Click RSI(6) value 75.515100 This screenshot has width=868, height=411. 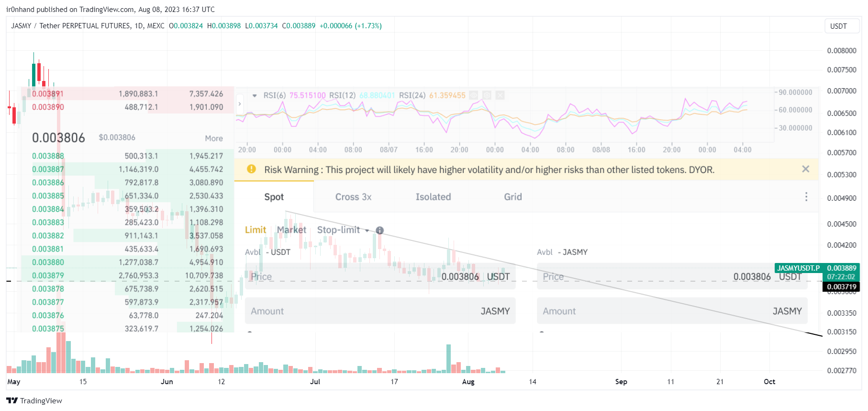point(307,95)
